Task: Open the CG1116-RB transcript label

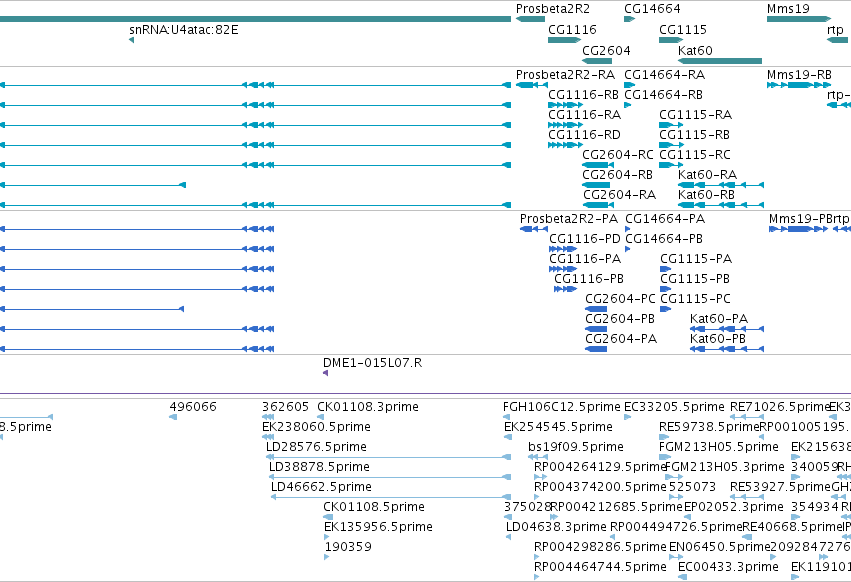Action: coord(583,95)
